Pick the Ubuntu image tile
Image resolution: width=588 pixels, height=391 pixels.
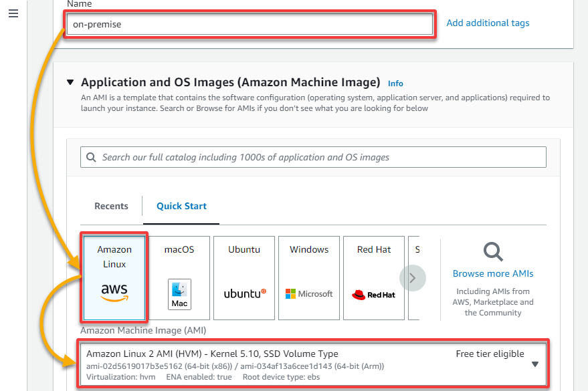point(244,278)
